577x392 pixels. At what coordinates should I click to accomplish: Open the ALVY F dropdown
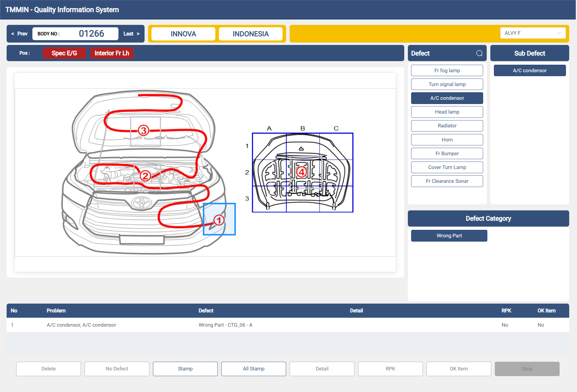pos(533,33)
